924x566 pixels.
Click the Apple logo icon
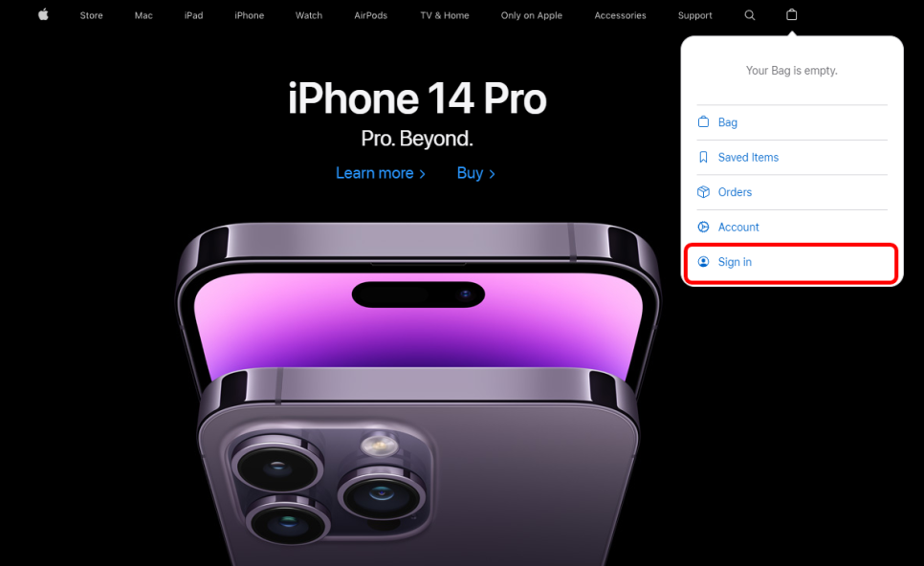point(43,14)
